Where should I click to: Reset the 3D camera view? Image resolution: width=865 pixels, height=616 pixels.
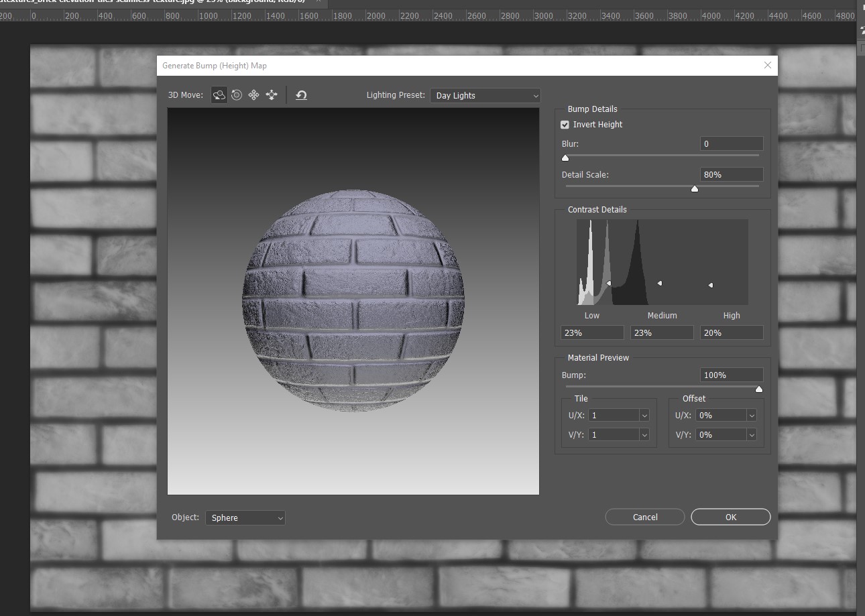[x=301, y=95]
